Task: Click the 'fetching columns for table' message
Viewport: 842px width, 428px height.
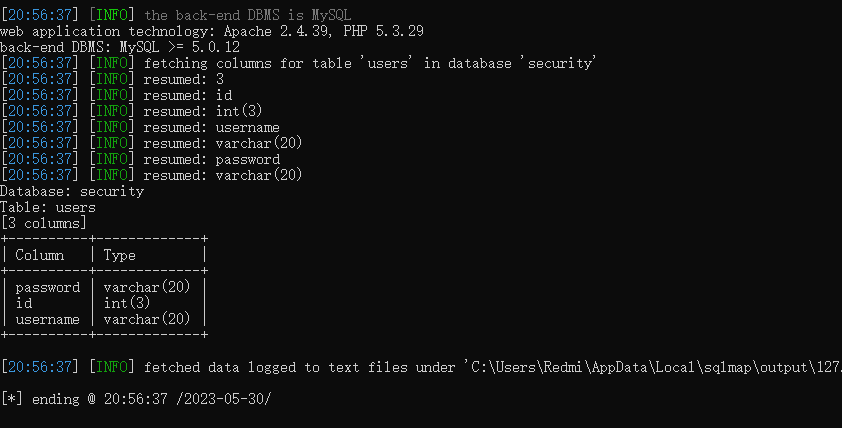Action: [x=370, y=63]
